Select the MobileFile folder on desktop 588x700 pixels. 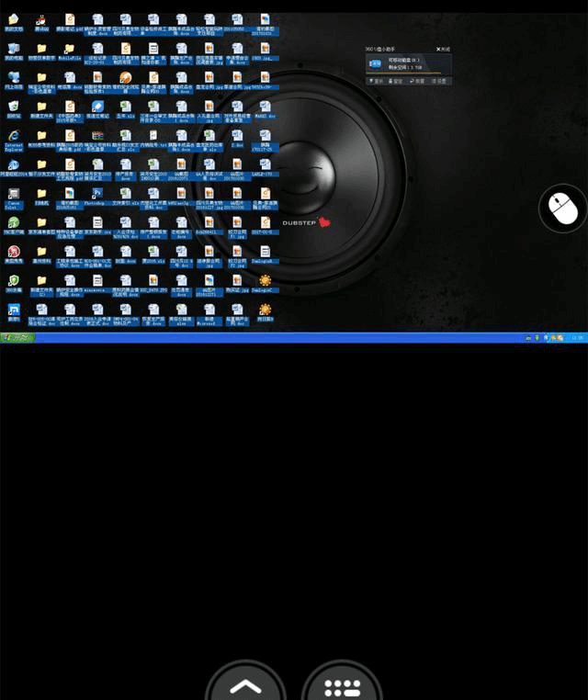click(69, 50)
